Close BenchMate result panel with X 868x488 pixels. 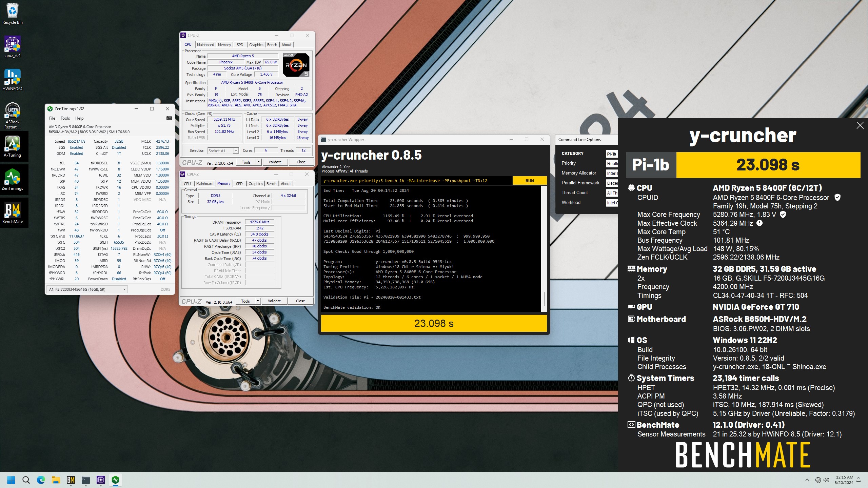pyautogui.click(x=860, y=125)
